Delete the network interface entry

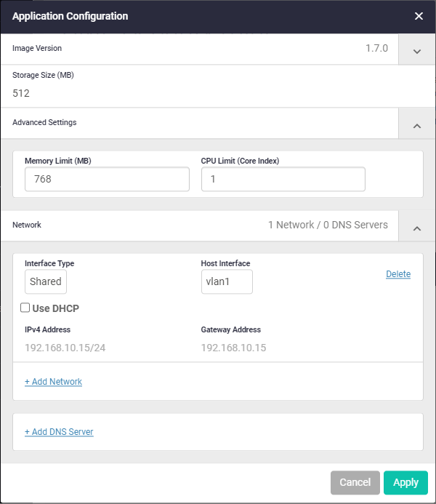click(398, 274)
